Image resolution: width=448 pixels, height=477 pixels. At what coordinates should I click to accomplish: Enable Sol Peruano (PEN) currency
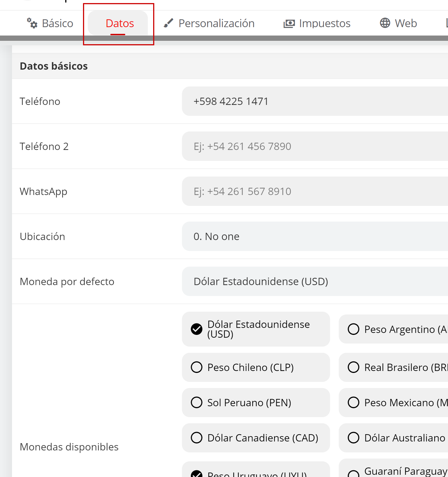(197, 402)
